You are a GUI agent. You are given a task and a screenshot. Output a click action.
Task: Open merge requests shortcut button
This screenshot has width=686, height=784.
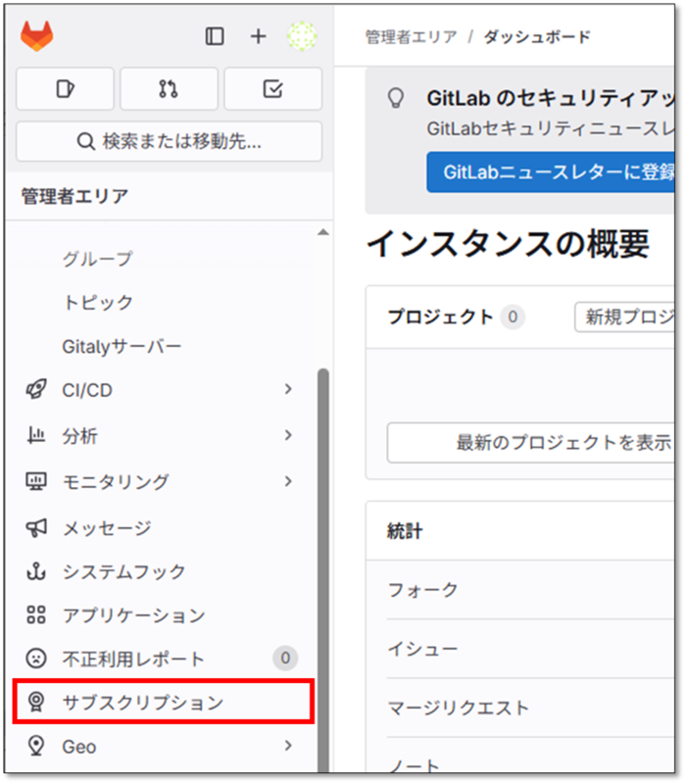(169, 89)
